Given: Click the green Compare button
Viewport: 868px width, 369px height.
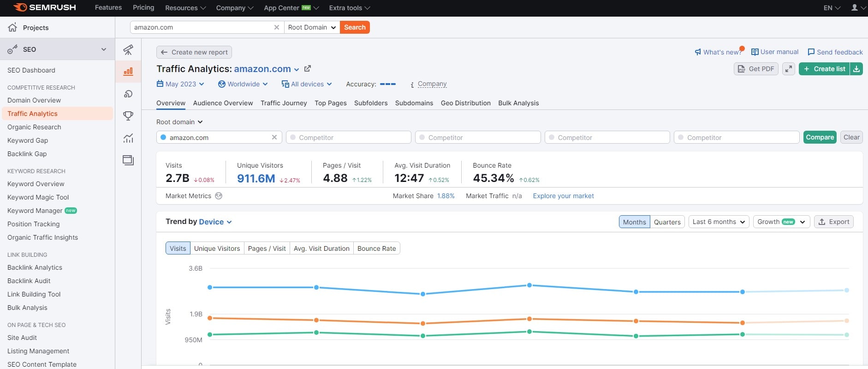Looking at the screenshot, I should pyautogui.click(x=820, y=137).
